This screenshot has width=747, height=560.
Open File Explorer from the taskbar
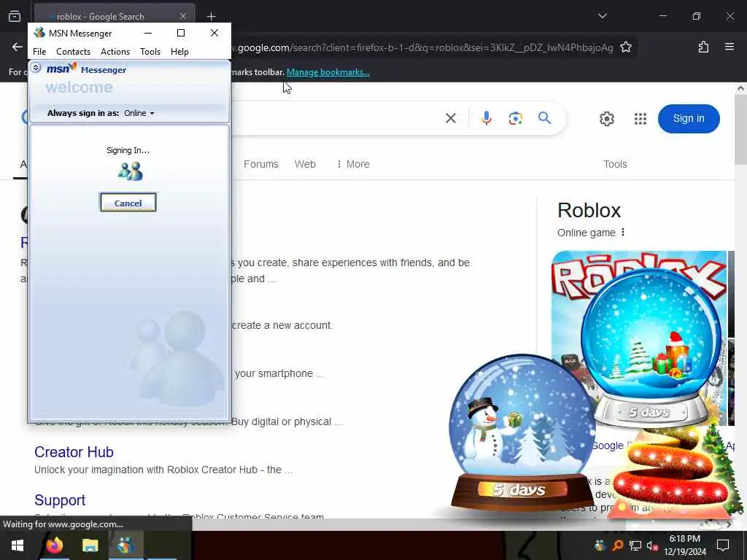(90, 545)
